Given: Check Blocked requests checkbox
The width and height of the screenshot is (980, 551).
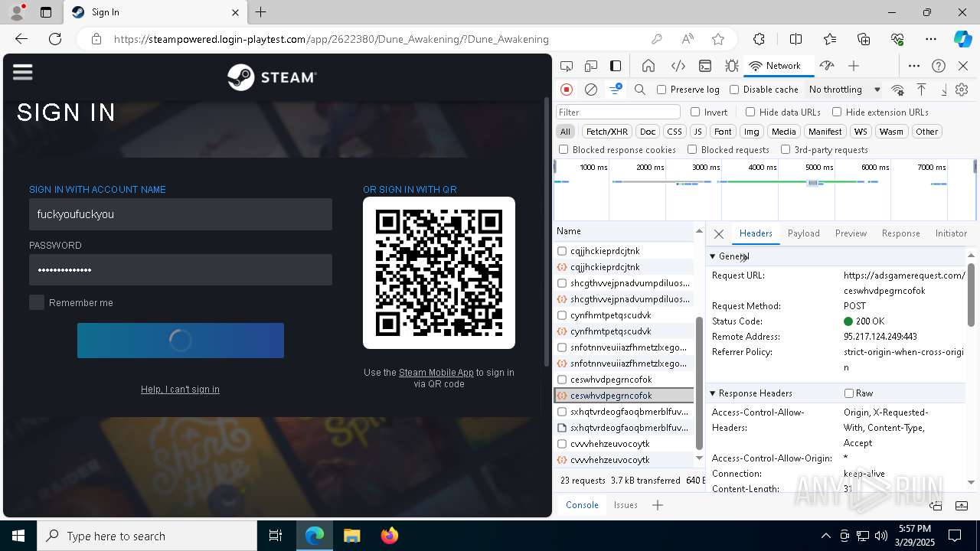Looking at the screenshot, I should (x=692, y=150).
